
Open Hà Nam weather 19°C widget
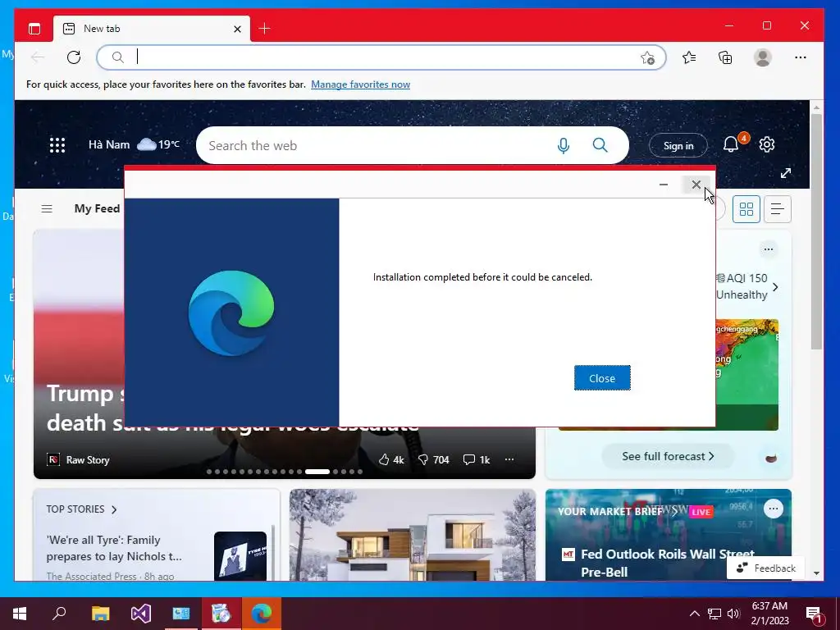pyautogui.click(x=134, y=144)
